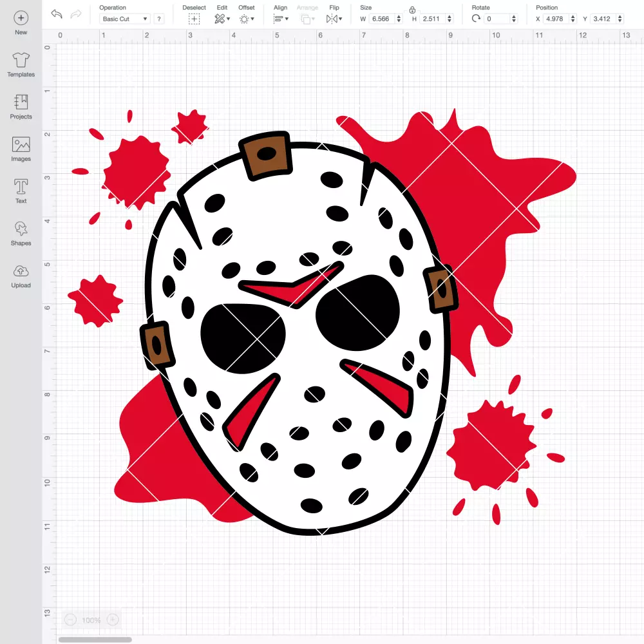
Task: Click the Upload cloud icon
Action: 21,271
